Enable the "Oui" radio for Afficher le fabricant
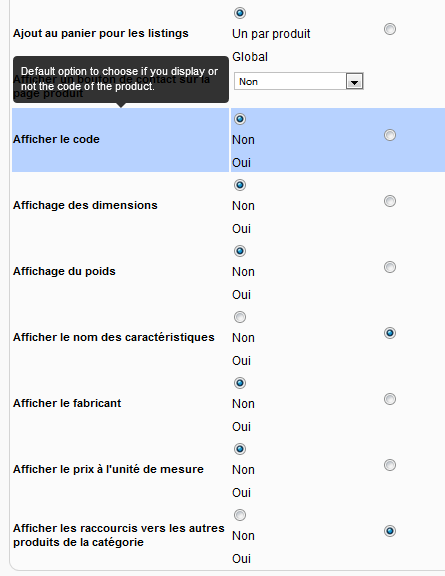This screenshot has height=576, width=445. (x=390, y=399)
